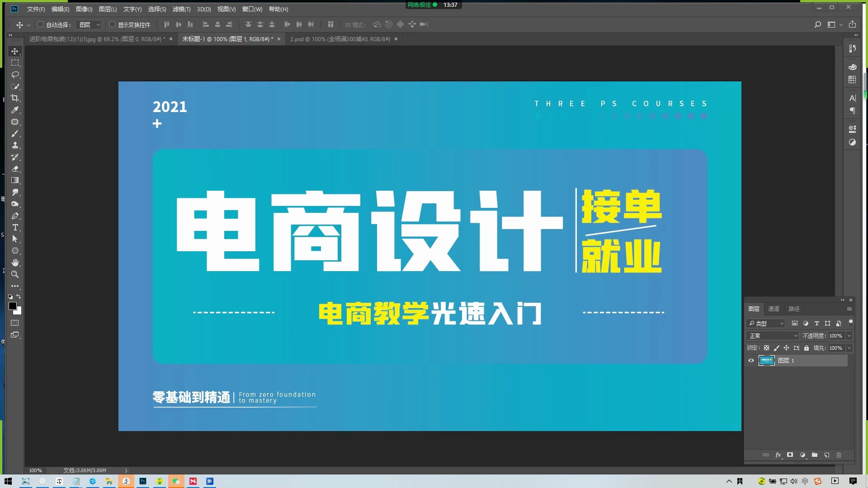Select the Hand tool
This screenshot has height=488, width=868.
[x=15, y=263]
